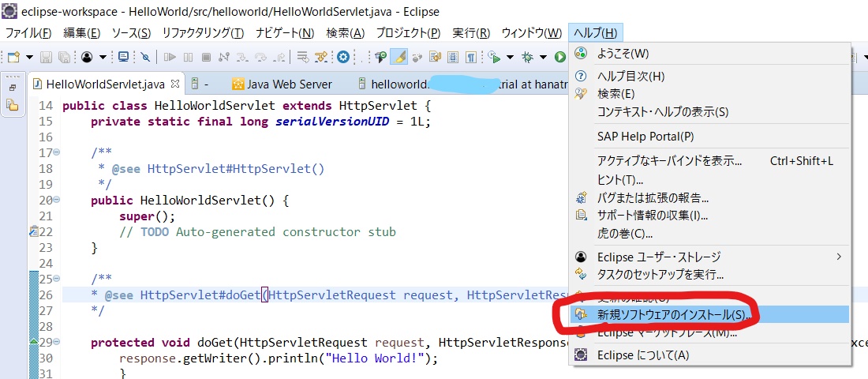Click the blue gear icon in toolbar
The image size is (868, 379).
coord(343,57)
